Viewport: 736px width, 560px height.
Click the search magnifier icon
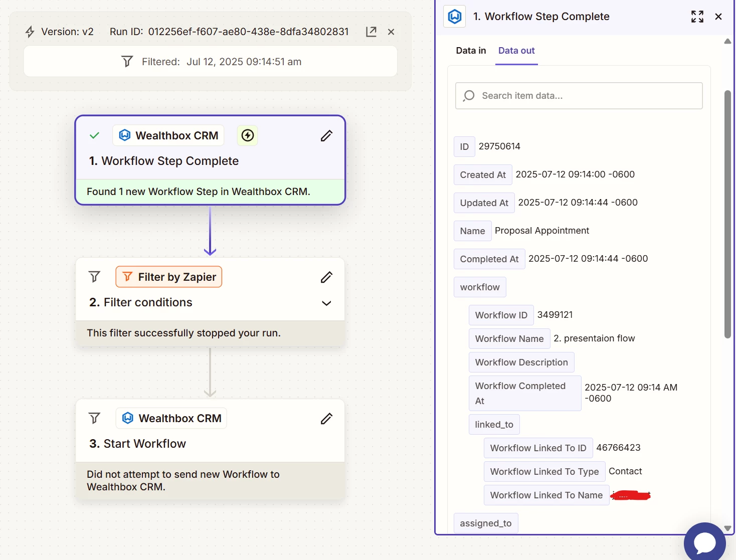[469, 96]
